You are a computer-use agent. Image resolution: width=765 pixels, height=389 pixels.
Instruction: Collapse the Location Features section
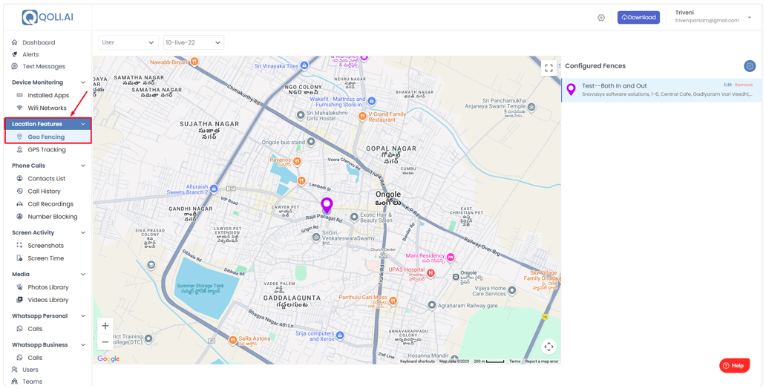point(83,124)
